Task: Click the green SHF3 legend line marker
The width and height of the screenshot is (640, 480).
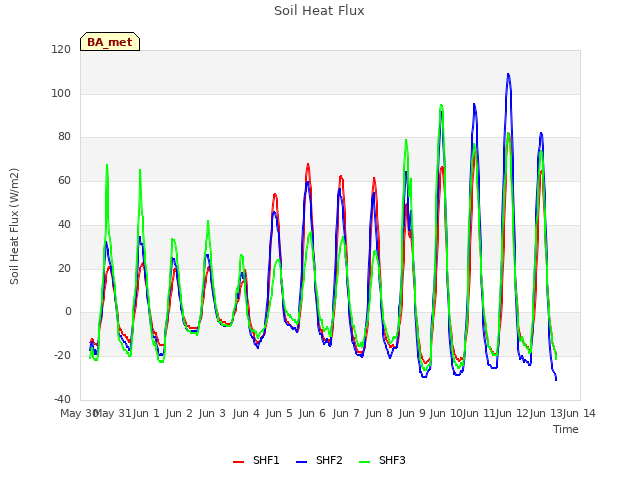Action: point(364,461)
